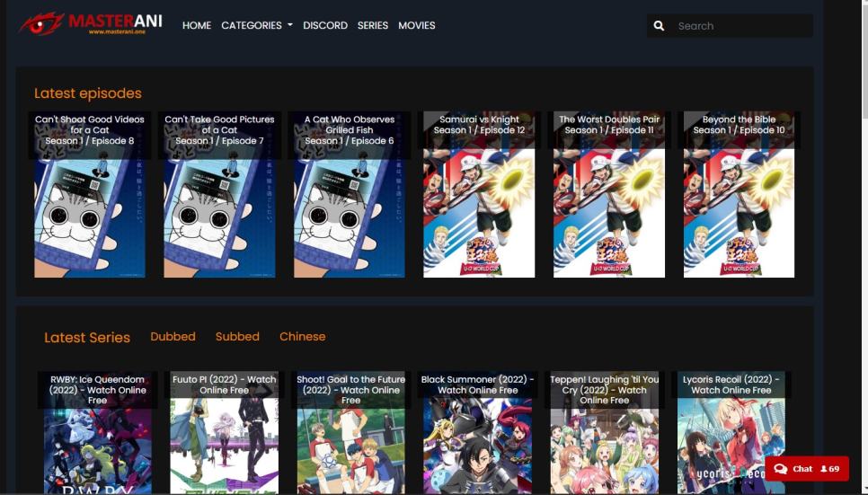Click the Latest Series heading
This screenshot has width=868, height=495.
[x=87, y=337]
